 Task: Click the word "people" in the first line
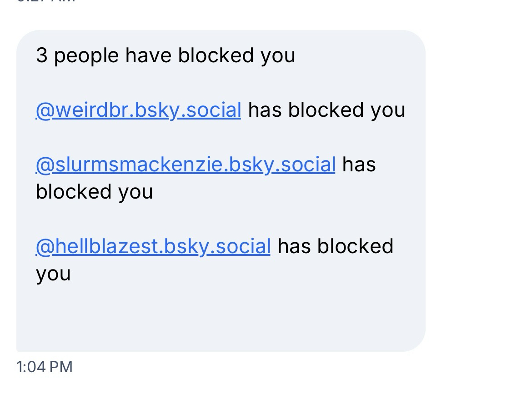[86, 56]
